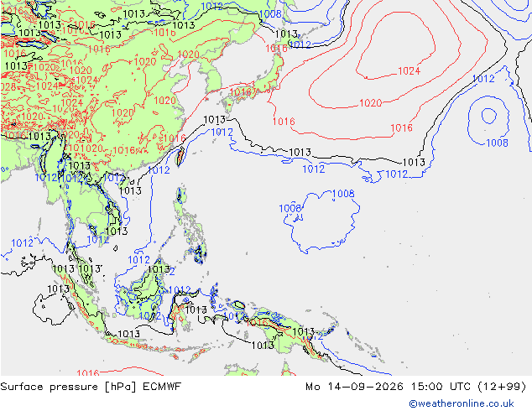Click the 1008 label on the tropical low's western edge
The height and width of the screenshot is (411, 532).
(289, 208)
